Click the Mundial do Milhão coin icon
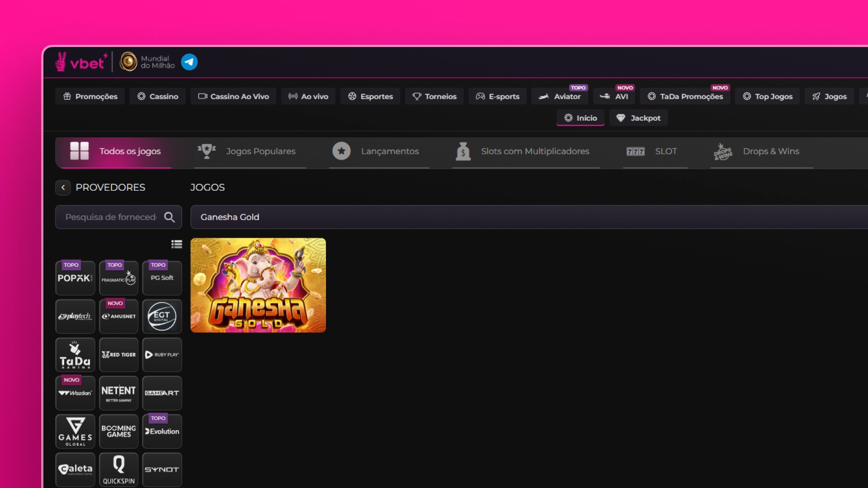 click(x=129, y=62)
